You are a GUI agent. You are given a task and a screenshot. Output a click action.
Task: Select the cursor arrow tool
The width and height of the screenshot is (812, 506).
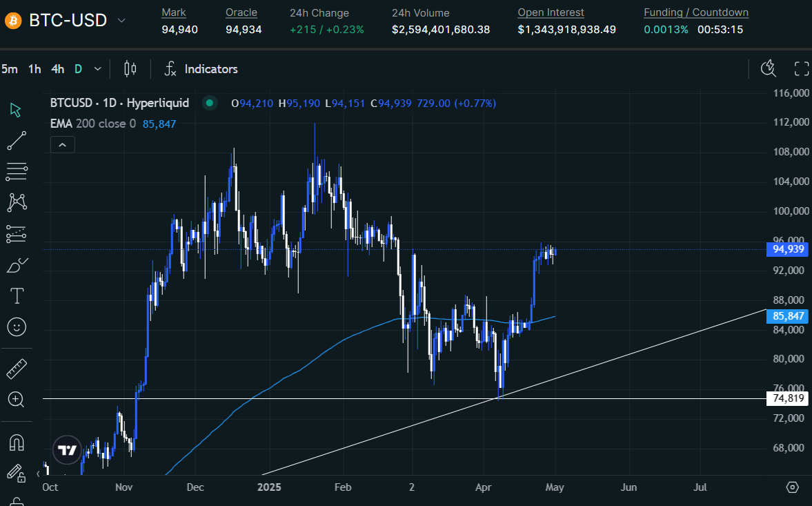16,110
